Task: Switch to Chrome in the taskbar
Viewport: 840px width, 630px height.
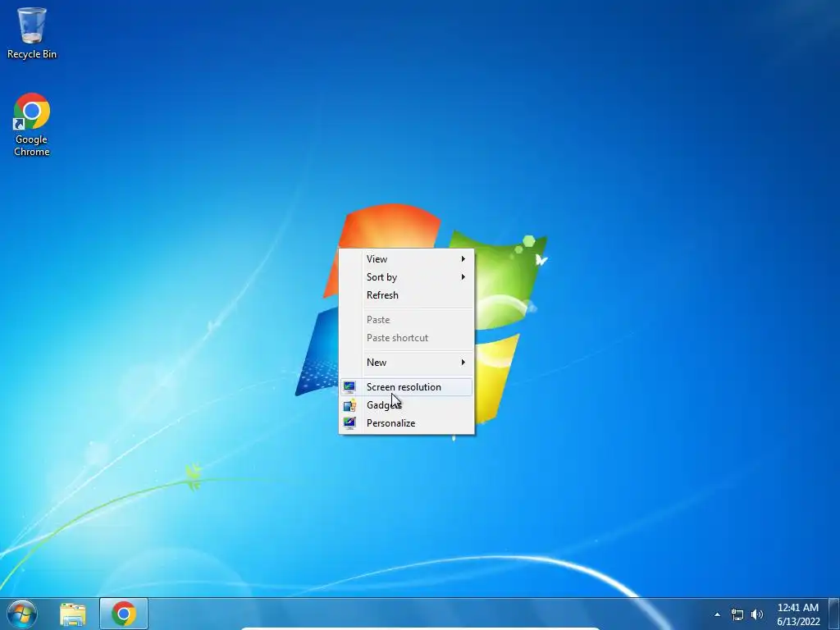Action: coord(124,614)
